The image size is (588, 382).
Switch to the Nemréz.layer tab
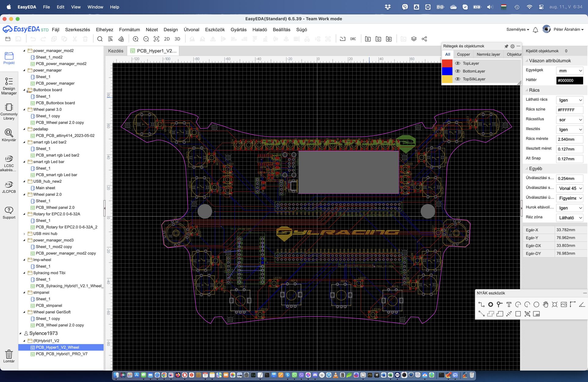pos(488,54)
